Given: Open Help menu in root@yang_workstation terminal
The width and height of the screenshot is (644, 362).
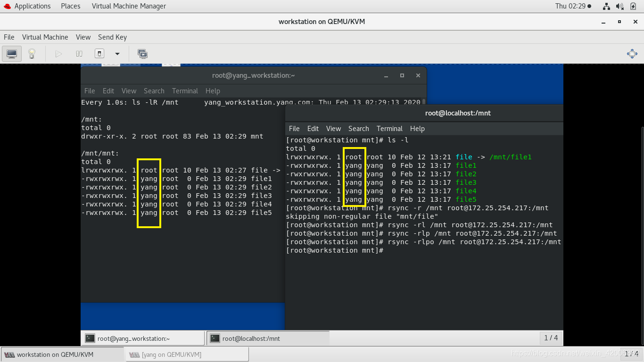Looking at the screenshot, I should [x=213, y=91].
